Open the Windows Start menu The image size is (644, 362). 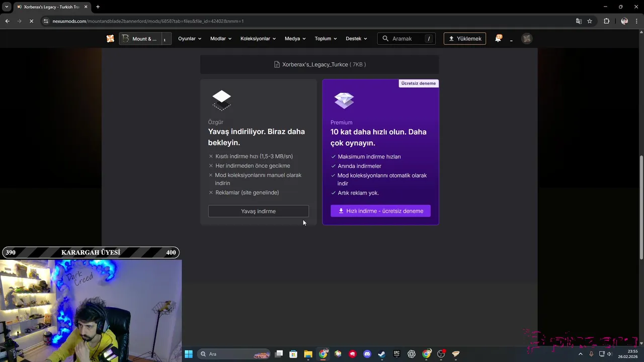(x=189, y=354)
